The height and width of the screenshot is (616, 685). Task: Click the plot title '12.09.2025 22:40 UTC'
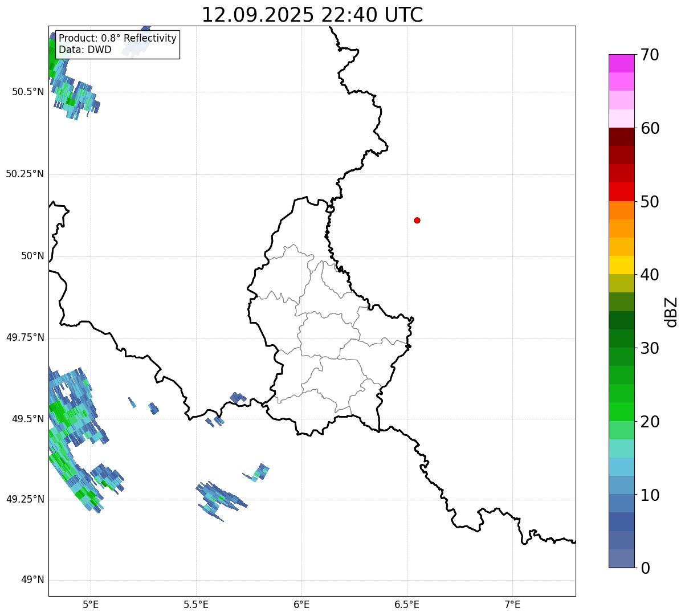(312, 15)
